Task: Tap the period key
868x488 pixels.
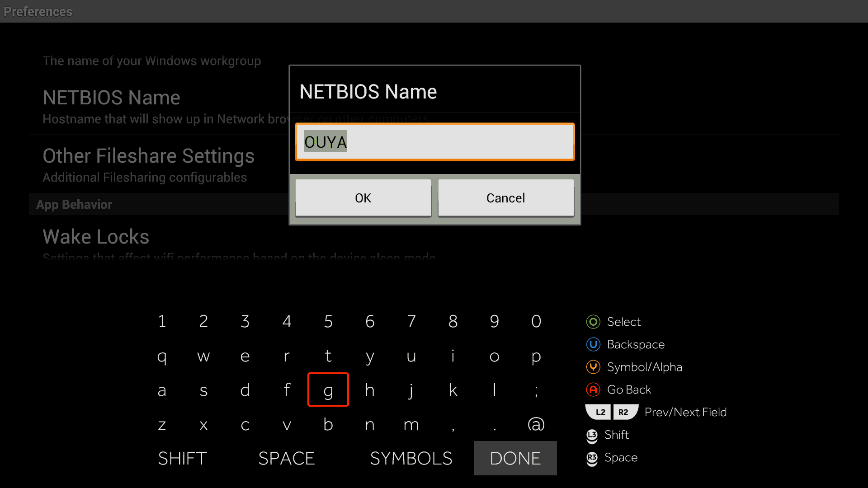Action: point(495,424)
